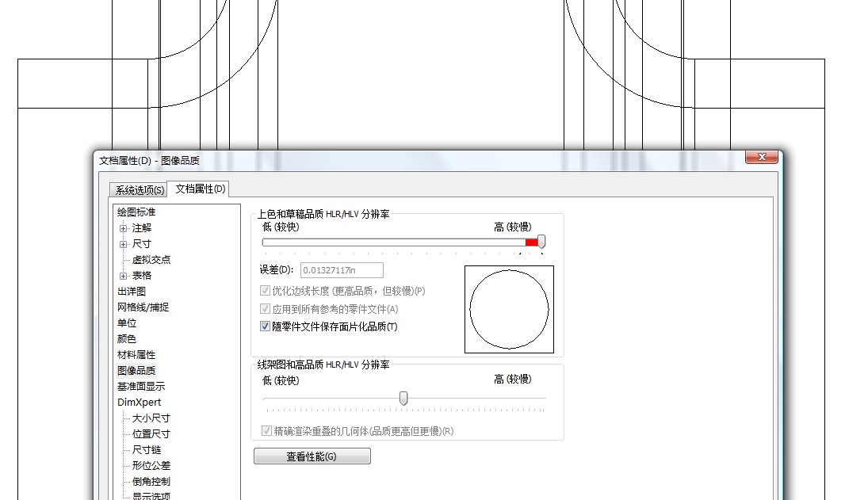Adjust the 线架图和高品质 resolution slider handle
The image size is (868, 500).
403,399
